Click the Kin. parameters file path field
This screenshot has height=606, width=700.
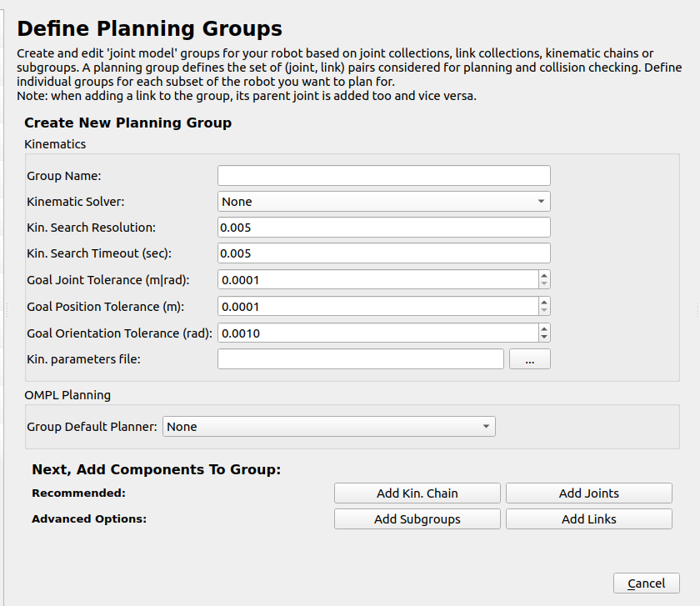click(360, 359)
